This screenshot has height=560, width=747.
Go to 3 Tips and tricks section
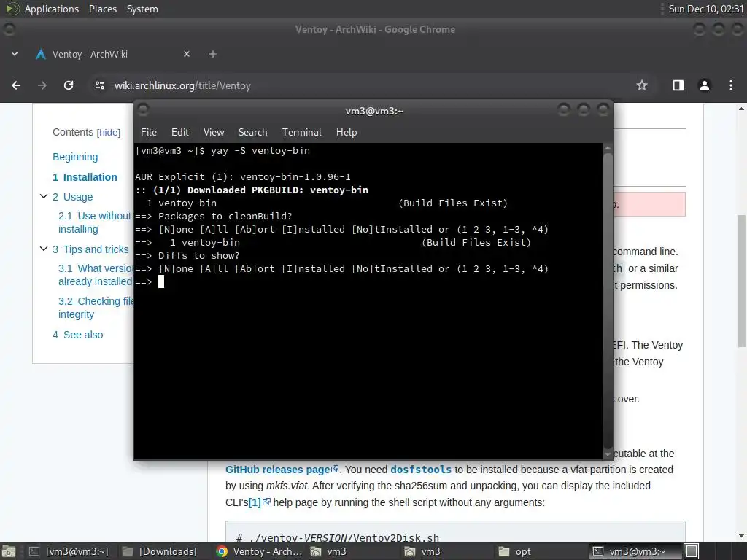[90, 249]
